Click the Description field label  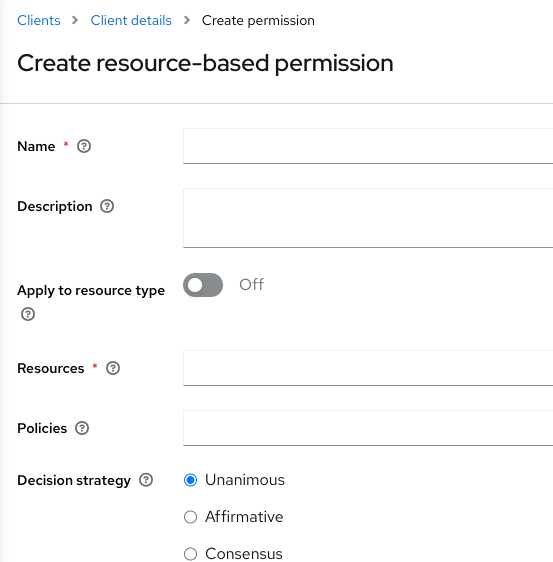point(55,206)
